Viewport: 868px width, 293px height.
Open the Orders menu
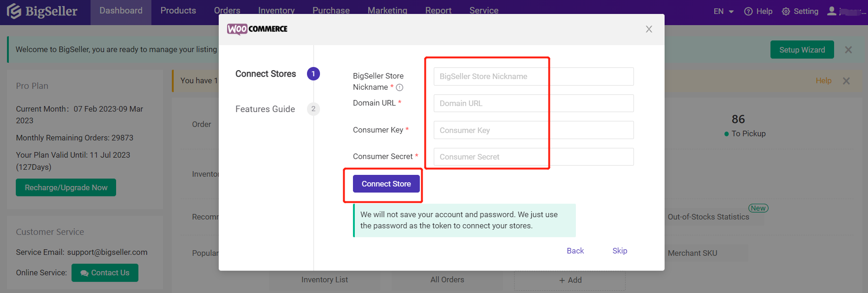[x=227, y=11]
